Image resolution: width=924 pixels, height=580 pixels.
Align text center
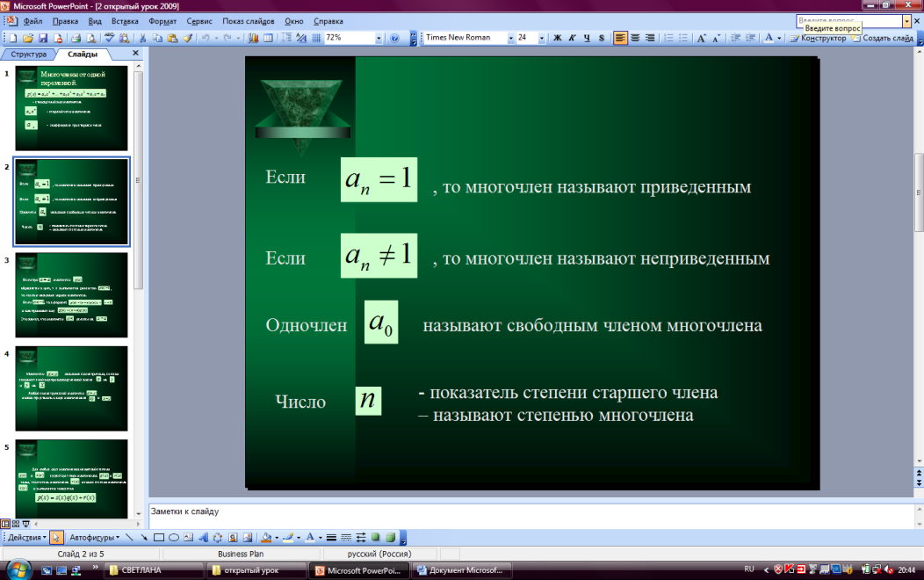[635, 38]
